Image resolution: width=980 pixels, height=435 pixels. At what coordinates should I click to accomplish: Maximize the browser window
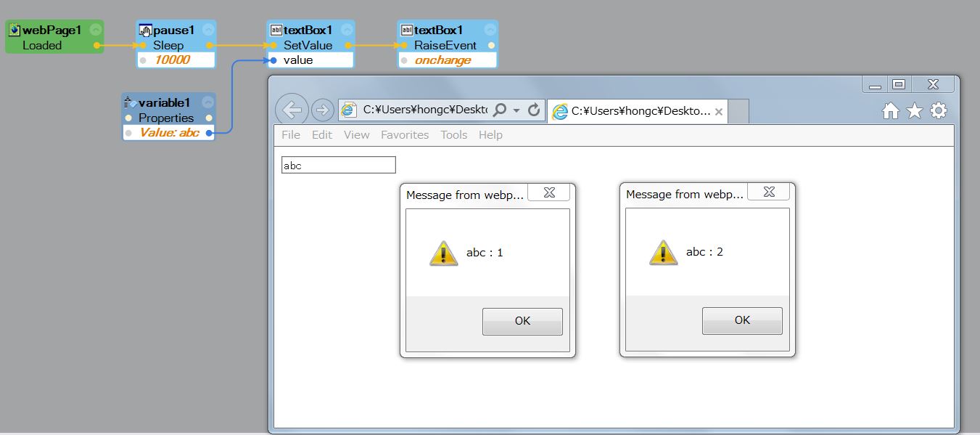pos(899,85)
